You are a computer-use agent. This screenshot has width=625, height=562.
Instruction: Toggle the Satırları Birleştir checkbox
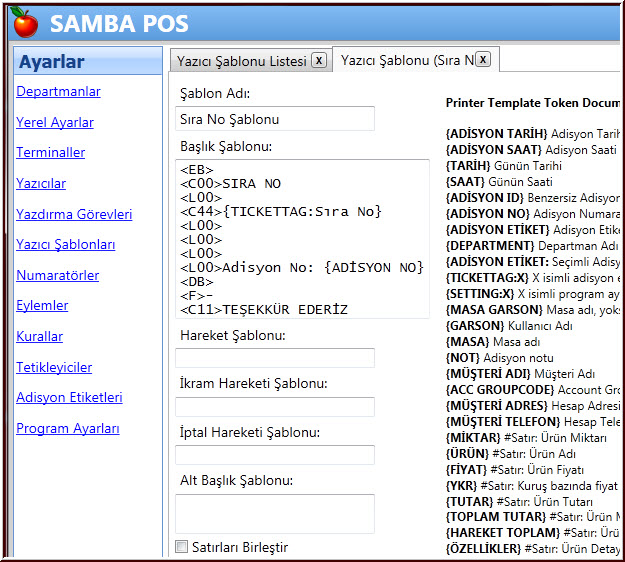coord(181,547)
